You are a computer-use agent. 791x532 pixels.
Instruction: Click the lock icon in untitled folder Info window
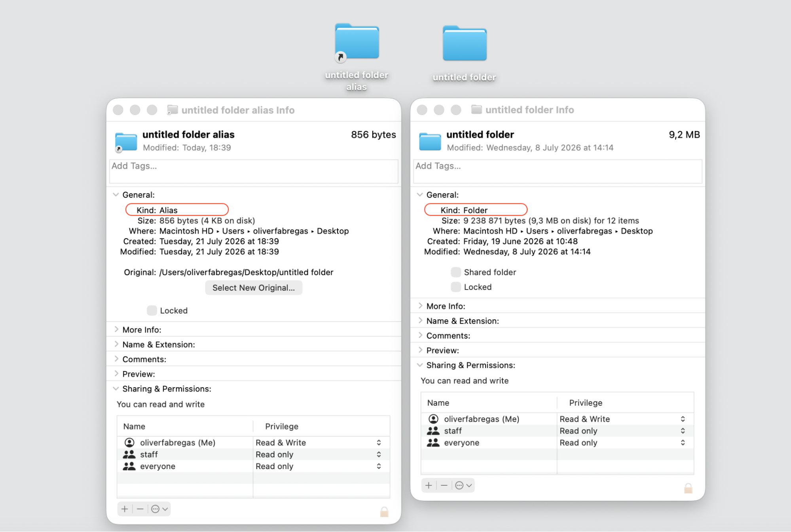(688, 488)
